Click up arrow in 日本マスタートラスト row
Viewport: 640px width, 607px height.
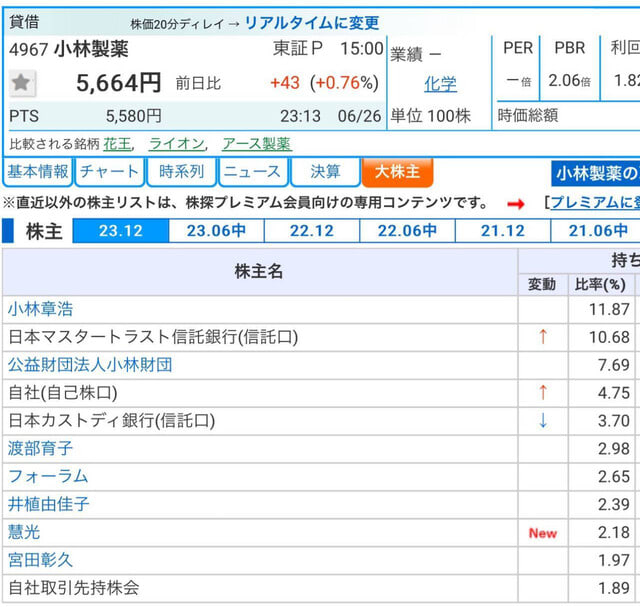coord(542,337)
